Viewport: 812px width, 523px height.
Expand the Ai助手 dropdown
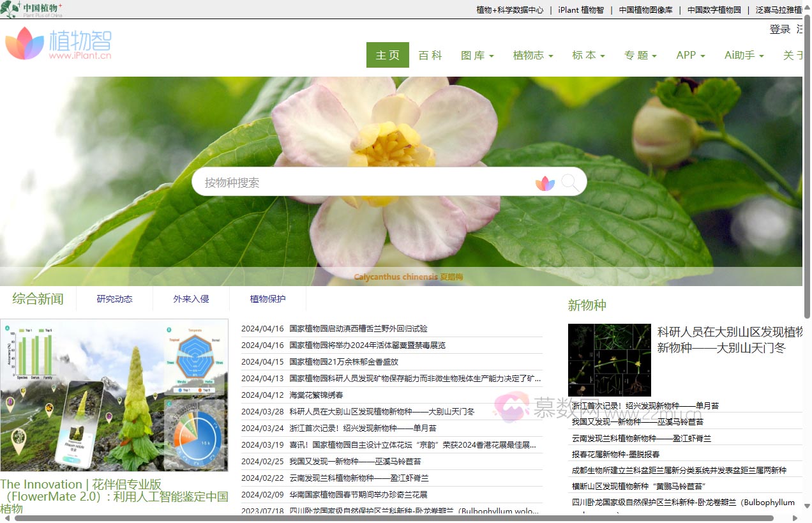(x=743, y=55)
